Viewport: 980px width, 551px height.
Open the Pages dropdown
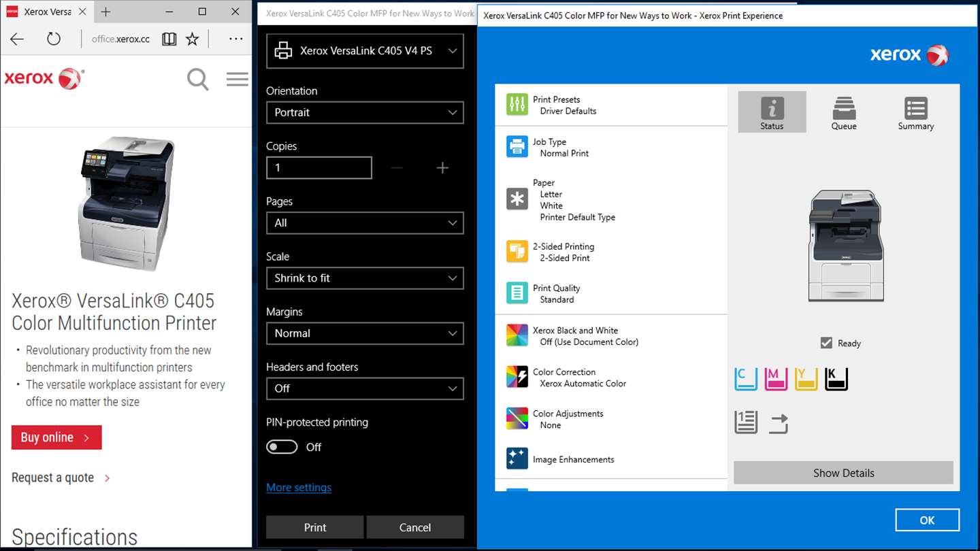pos(365,222)
